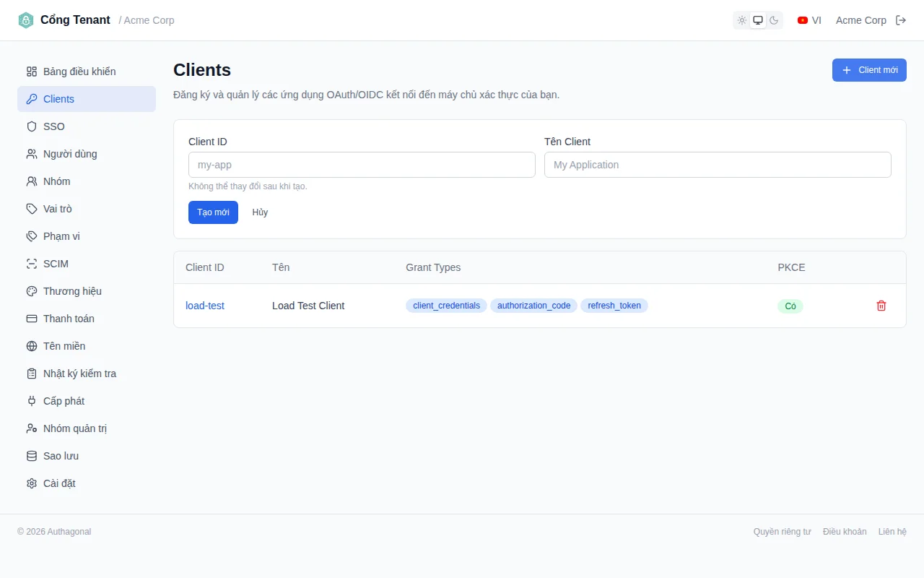The height and width of the screenshot is (578, 924).
Task: Open Quyền riêng tư footer link
Action: pos(783,532)
